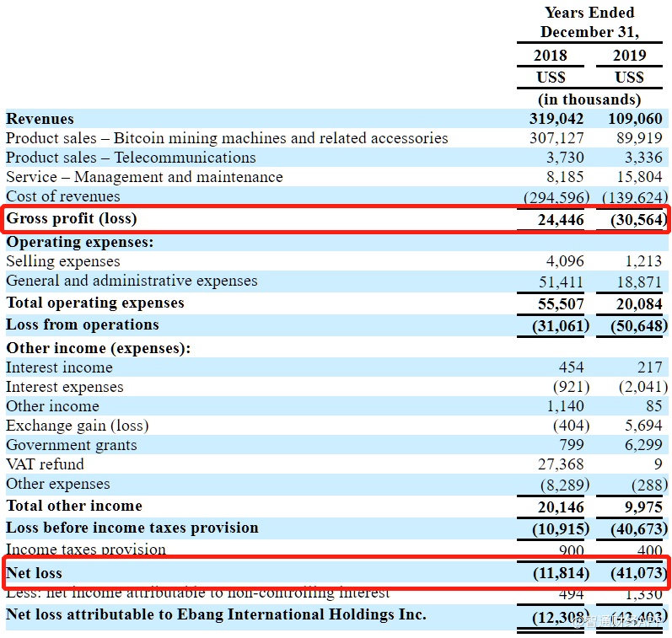Click the Total operating expenses label
Viewport: 672px width, 638px height.
(94, 303)
